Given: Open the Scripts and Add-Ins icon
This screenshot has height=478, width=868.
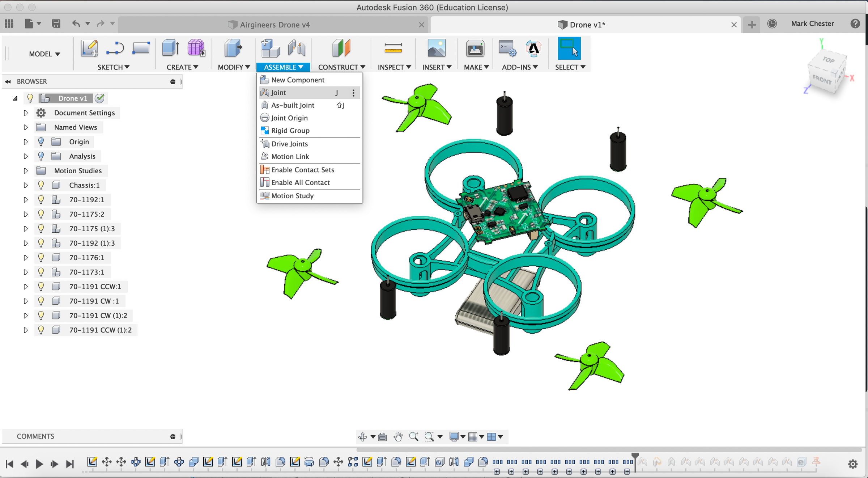Looking at the screenshot, I should coord(507,48).
